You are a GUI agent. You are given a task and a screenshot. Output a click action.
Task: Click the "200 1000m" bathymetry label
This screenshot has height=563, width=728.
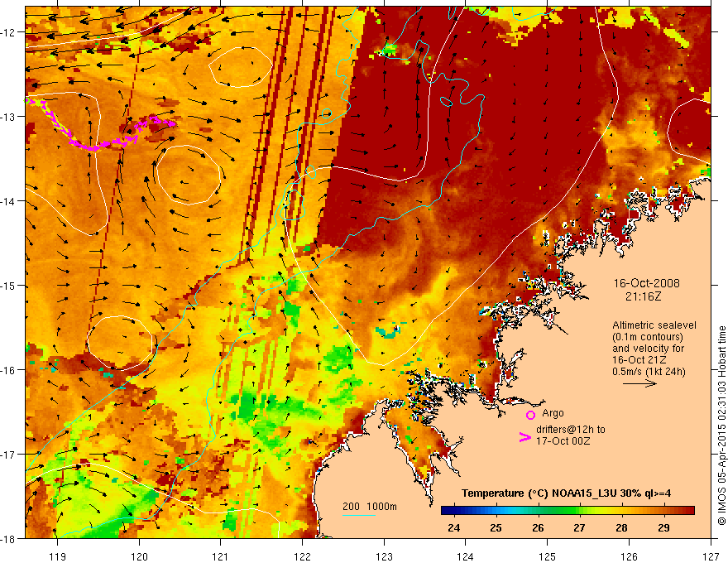(x=370, y=507)
